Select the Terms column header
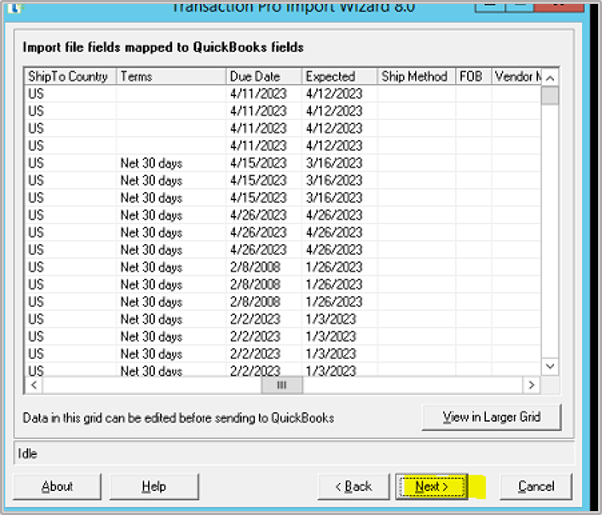 click(x=171, y=76)
